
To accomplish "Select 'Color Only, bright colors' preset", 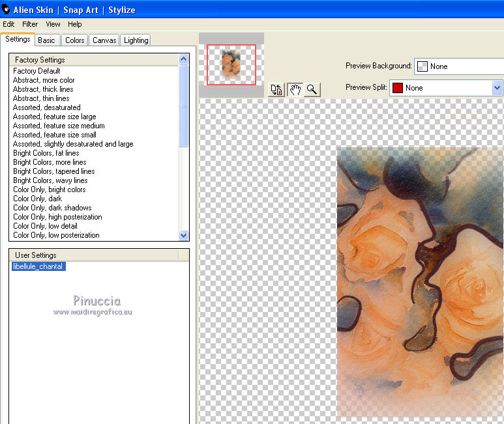I will [x=49, y=190].
